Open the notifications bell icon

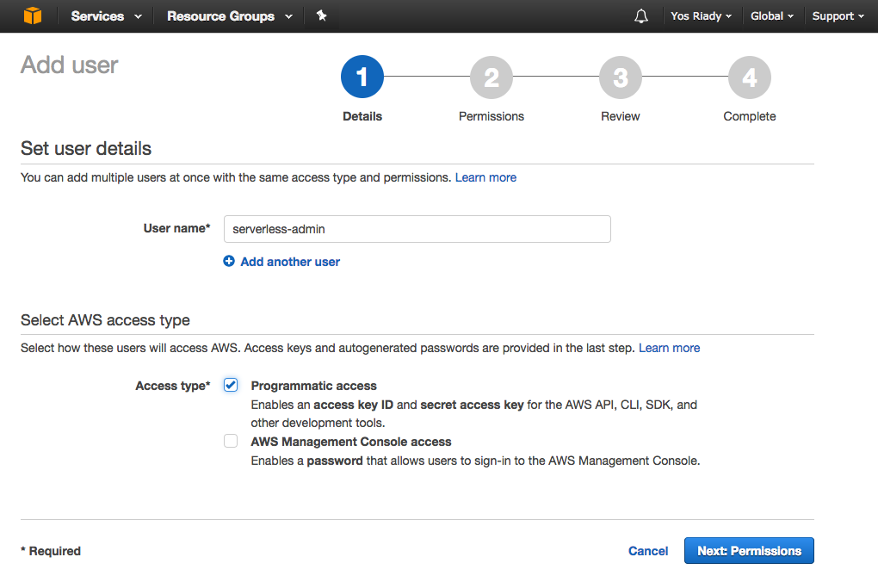(x=640, y=16)
